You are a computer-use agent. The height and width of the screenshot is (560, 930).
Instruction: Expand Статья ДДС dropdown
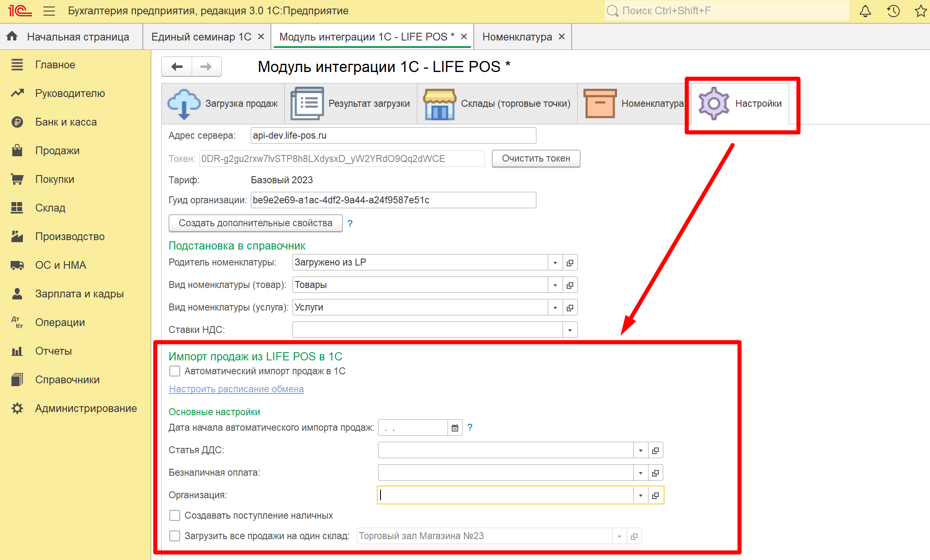pos(641,450)
